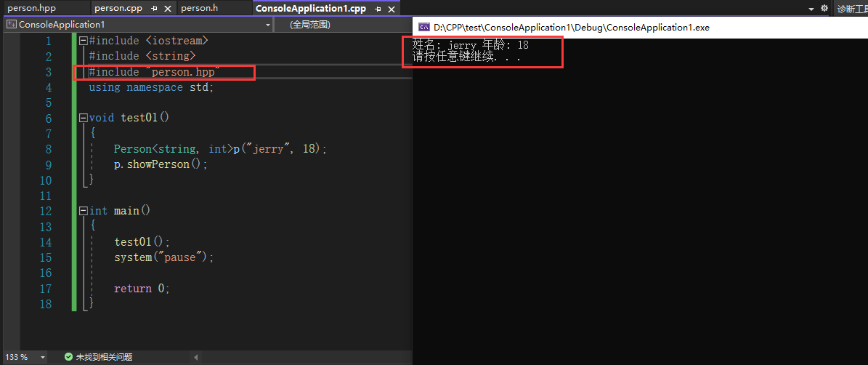This screenshot has width=868, height=365.
Task: Click the using namespace std; line
Action: [x=151, y=87]
